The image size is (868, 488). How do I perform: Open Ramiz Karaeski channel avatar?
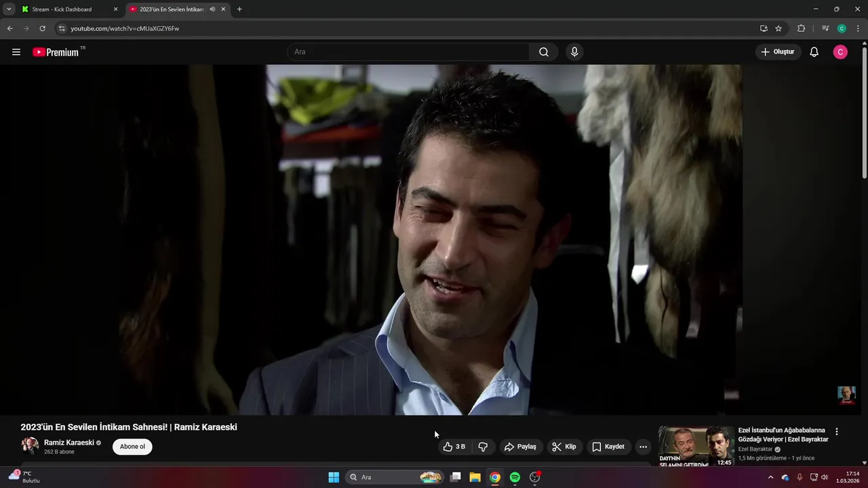[30, 446]
